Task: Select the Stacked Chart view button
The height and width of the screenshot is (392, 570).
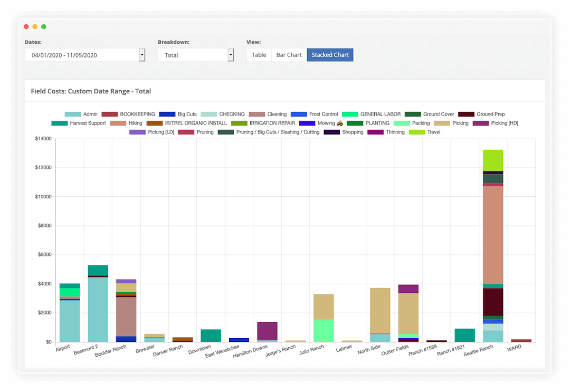Action: [x=330, y=55]
